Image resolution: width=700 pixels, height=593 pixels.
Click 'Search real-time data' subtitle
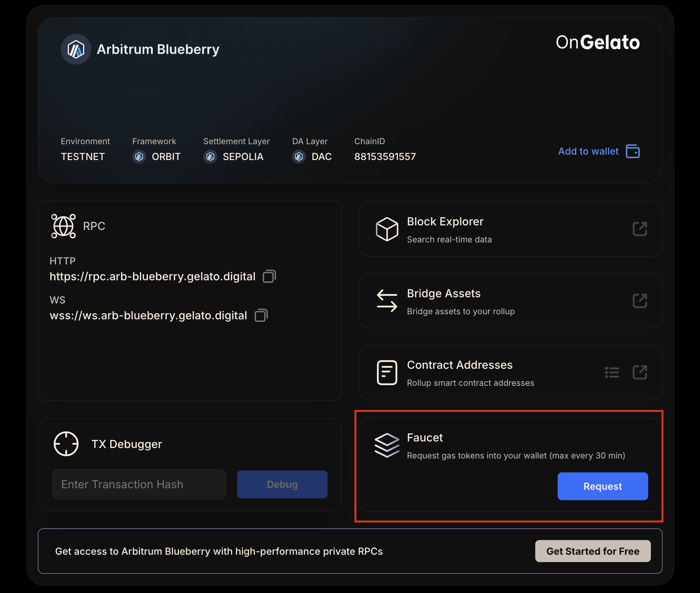449,240
